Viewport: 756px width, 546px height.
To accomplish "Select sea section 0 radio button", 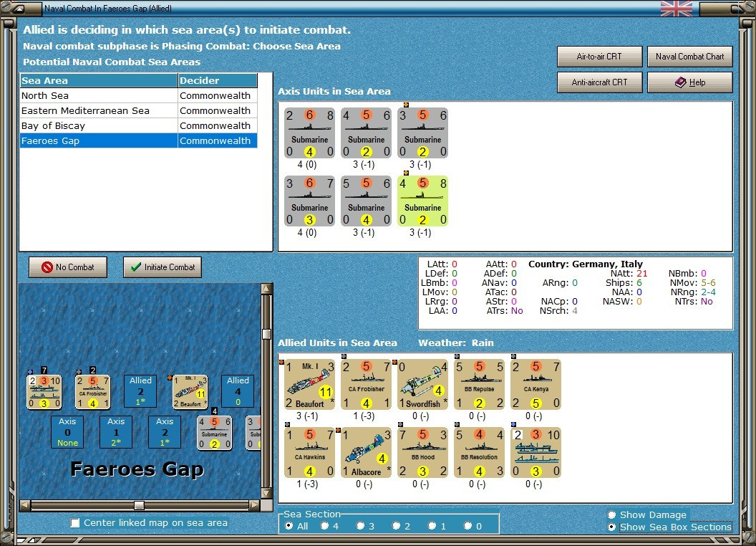I will 467,526.
